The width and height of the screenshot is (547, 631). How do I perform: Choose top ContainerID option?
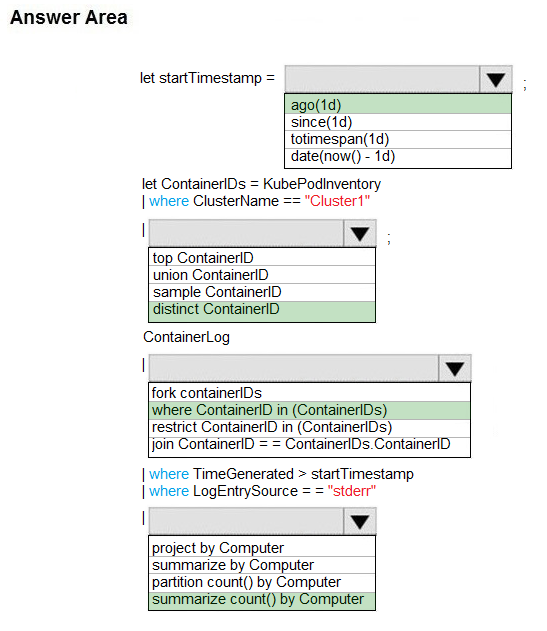262,258
